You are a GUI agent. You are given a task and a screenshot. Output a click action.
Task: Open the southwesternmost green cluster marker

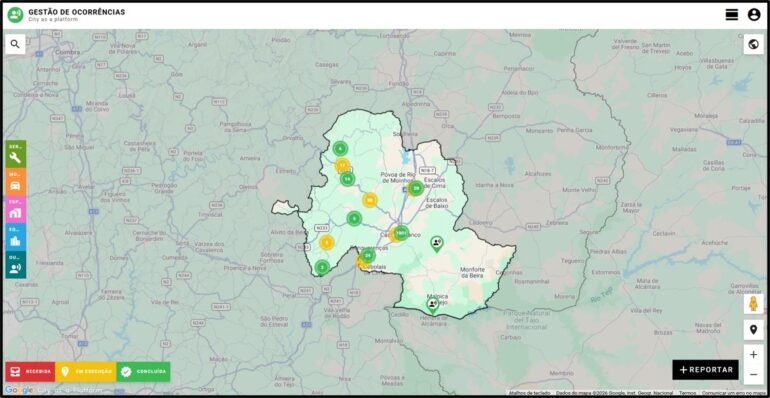point(322,267)
